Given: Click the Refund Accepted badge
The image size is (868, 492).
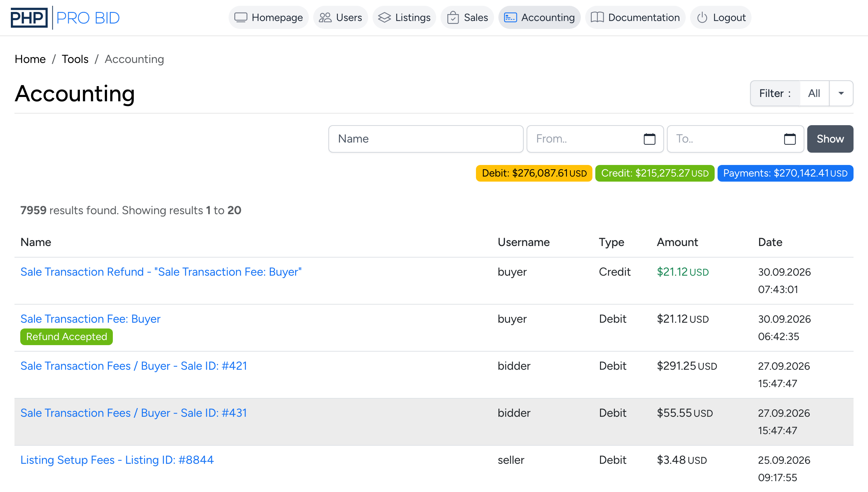Looking at the screenshot, I should point(67,337).
